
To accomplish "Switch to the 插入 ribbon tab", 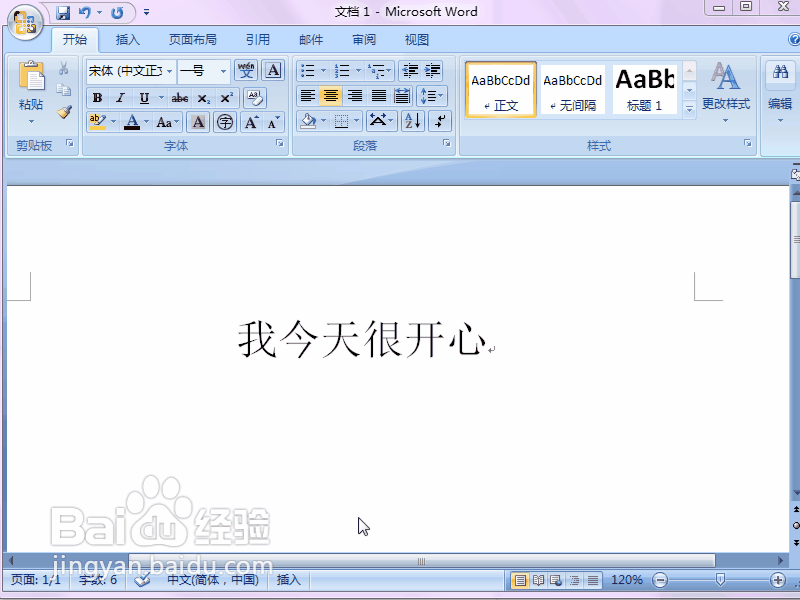I will 128,39.
